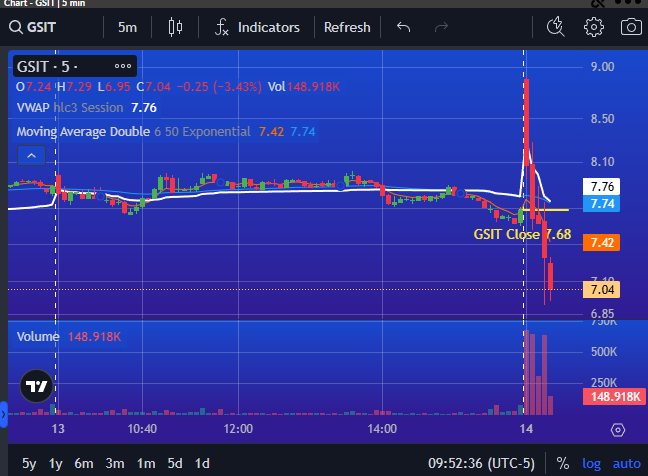Viewport: 648px width, 476px height.
Task: Click the Volume indicator label
Action: coord(38,337)
